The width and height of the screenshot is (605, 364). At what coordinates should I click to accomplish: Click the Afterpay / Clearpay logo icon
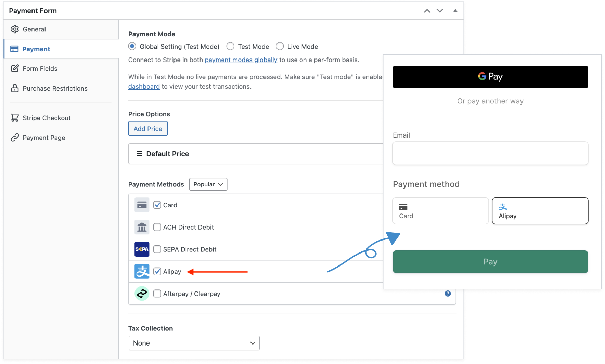[142, 294]
